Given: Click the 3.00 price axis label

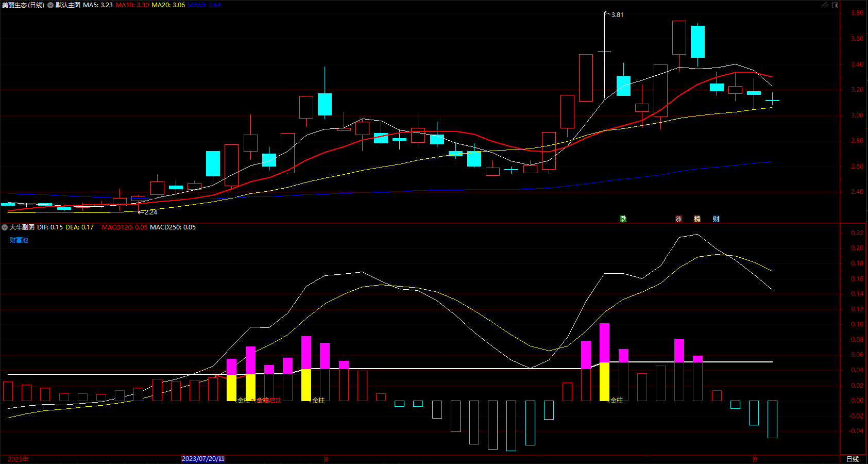Looking at the screenshot, I should pyautogui.click(x=857, y=115).
